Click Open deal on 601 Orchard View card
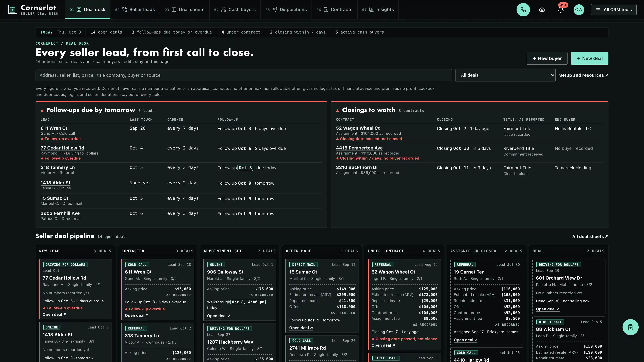The height and width of the screenshot is (362, 644). tap(548, 309)
